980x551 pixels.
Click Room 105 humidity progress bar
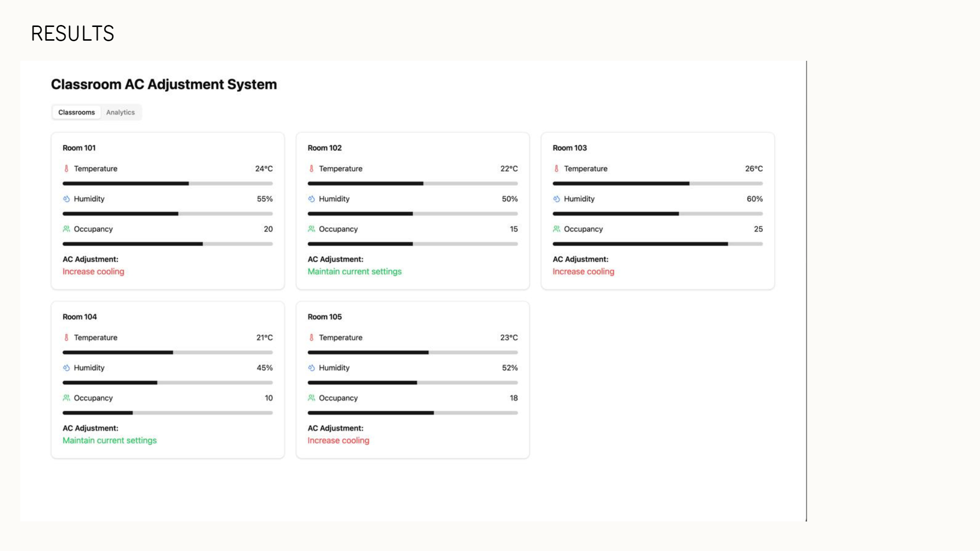(413, 383)
